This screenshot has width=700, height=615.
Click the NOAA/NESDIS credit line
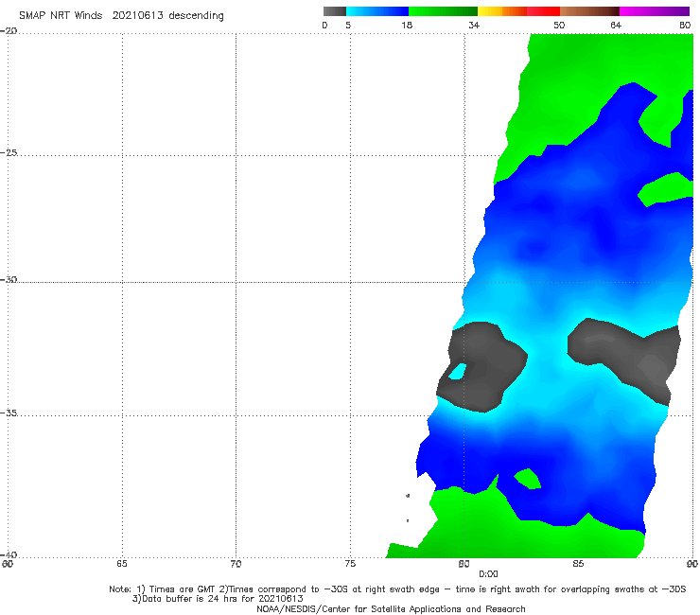pyautogui.click(x=391, y=609)
